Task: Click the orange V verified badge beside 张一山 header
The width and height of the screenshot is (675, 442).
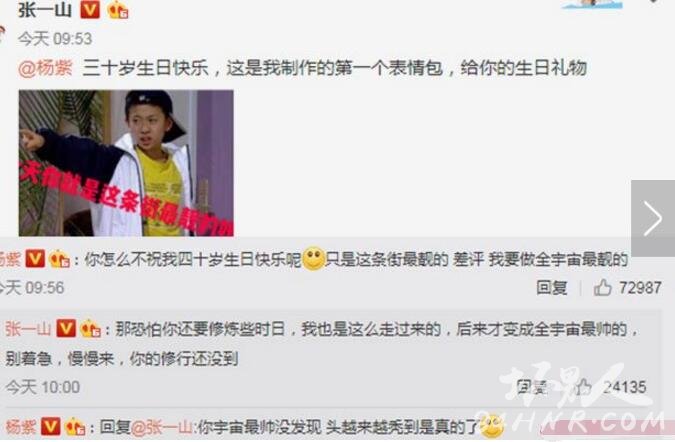Action: [x=90, y=9]
